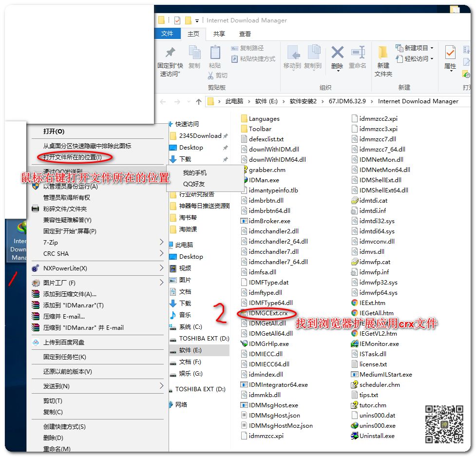Click the Copy icon in the ribbon
The width and height of the screenshot is (476, 457).
point(194,52)
